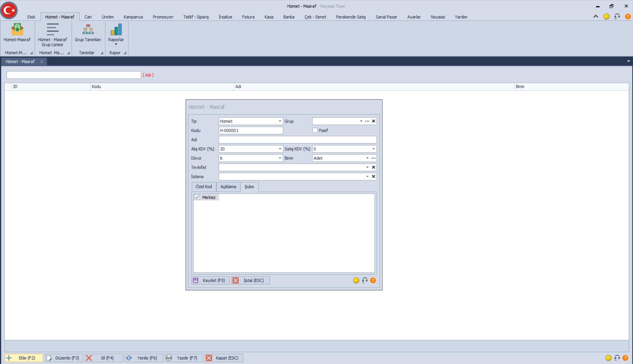Click the Yenile (F6) button

tap(144, 358)
